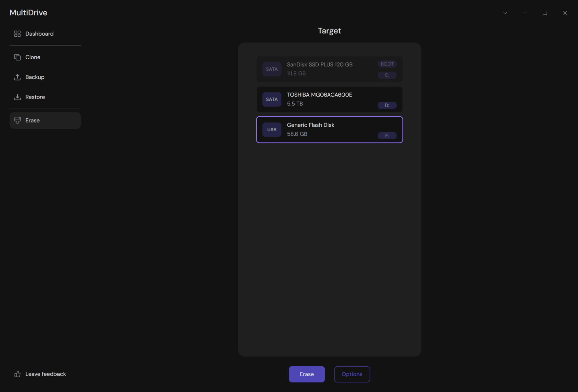Image resolution: width=578 pixels, height=392 pixels.
Task: Select the SanDisk SSD PLUS 120 GB drive
Action: (x=329, y=69)
